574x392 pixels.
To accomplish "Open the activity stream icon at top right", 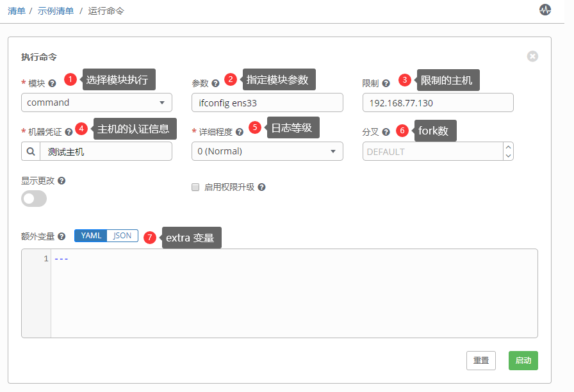I will (x=545, y=10).
